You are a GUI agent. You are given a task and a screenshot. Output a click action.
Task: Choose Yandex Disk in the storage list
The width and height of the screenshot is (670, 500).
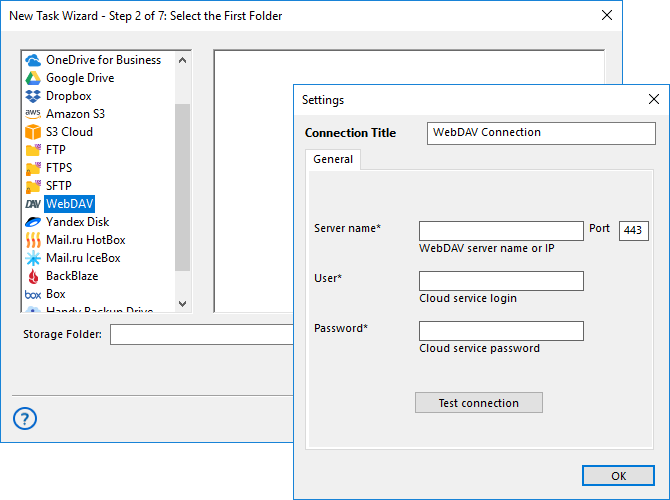tap(77, 221)
